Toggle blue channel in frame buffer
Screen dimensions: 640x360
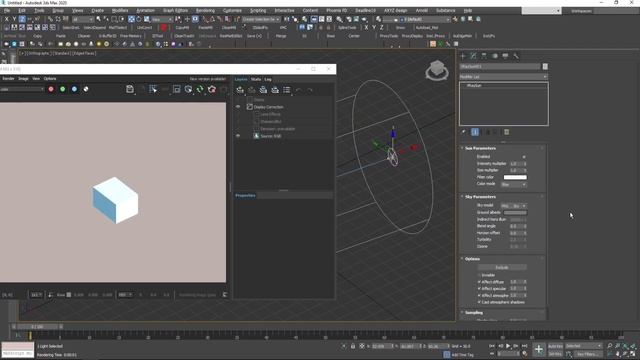(74, 89)
